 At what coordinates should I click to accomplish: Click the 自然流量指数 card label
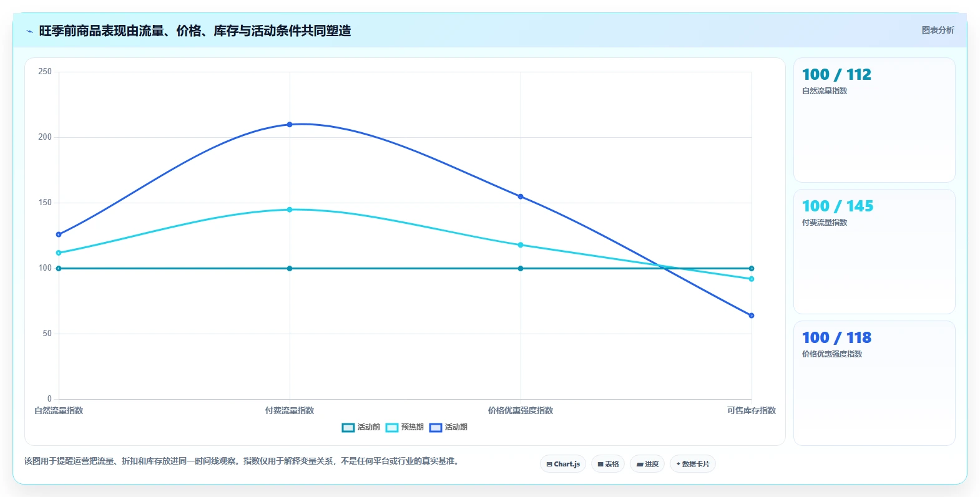pyautogui.click(x=825, y=91)
